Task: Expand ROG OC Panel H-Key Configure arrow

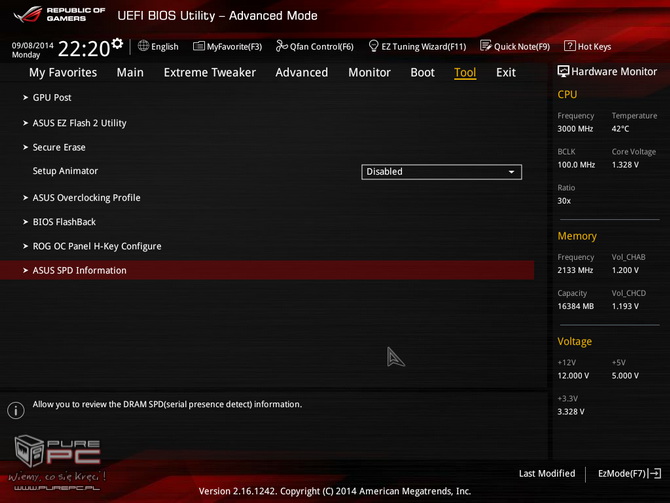Action: (25, 246)
